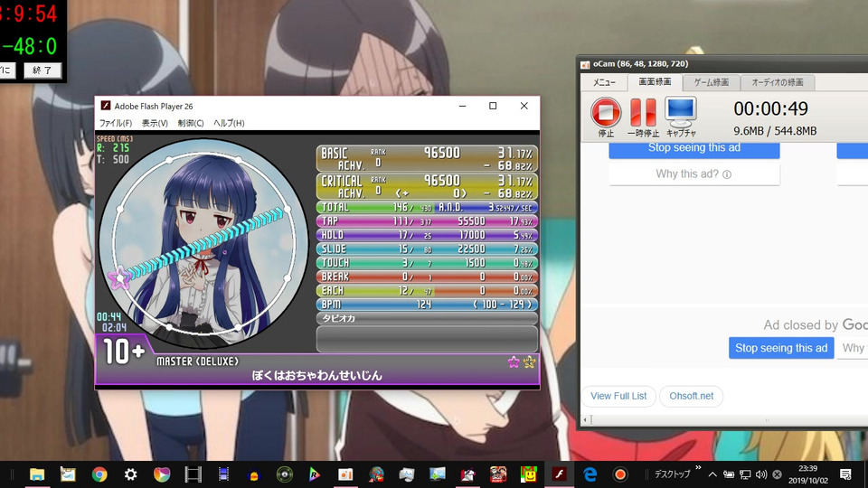This screenshot has height=488, width=868.
Task: Open Google Chrome from the taskbar
Action: pyautogui.click(x=99, y=474)
